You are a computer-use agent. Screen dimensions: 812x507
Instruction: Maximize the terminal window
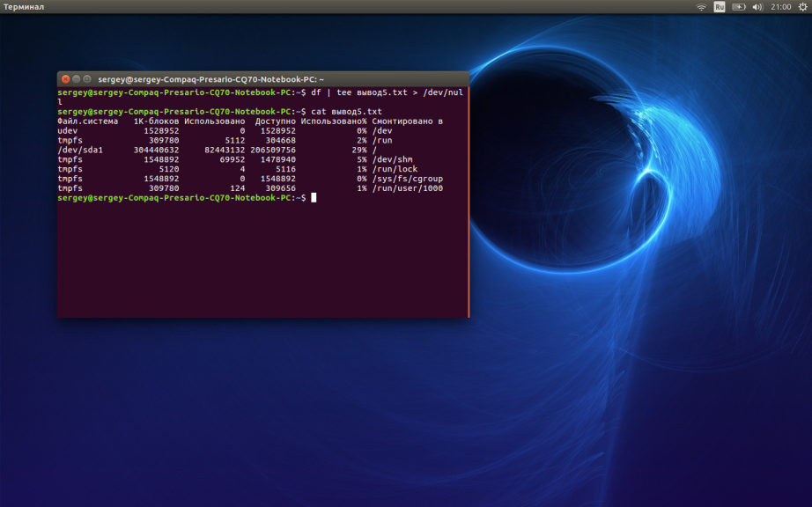(x=87, y=79)
